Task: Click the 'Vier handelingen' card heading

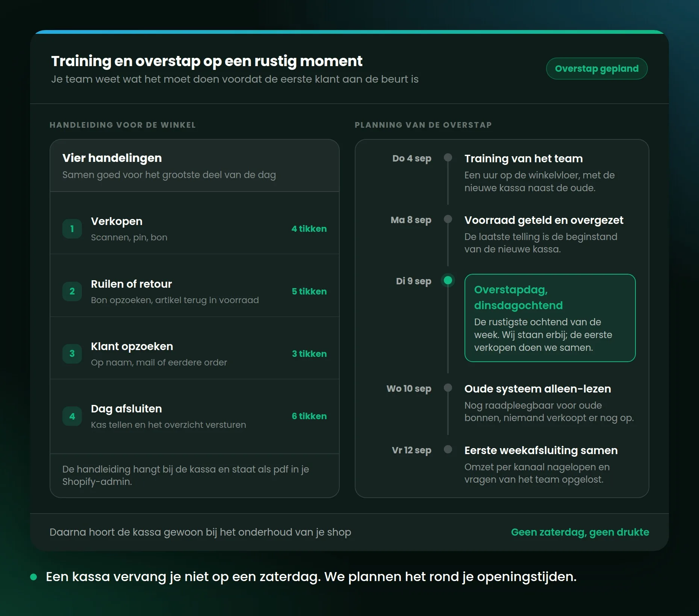Action: (x=112, y=158)
